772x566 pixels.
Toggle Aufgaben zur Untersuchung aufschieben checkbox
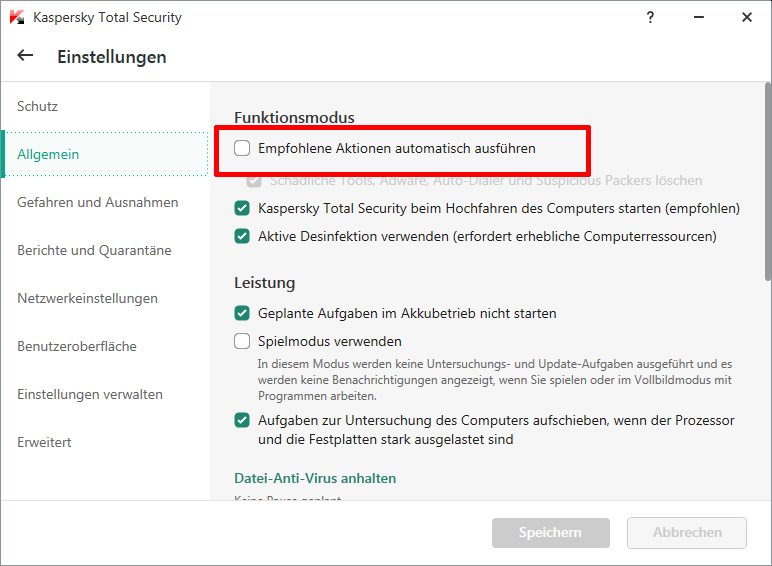242,420
